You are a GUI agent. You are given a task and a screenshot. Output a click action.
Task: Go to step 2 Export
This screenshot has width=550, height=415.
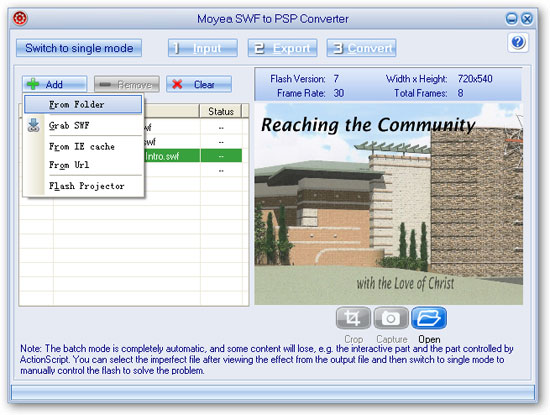click(282, 48)
